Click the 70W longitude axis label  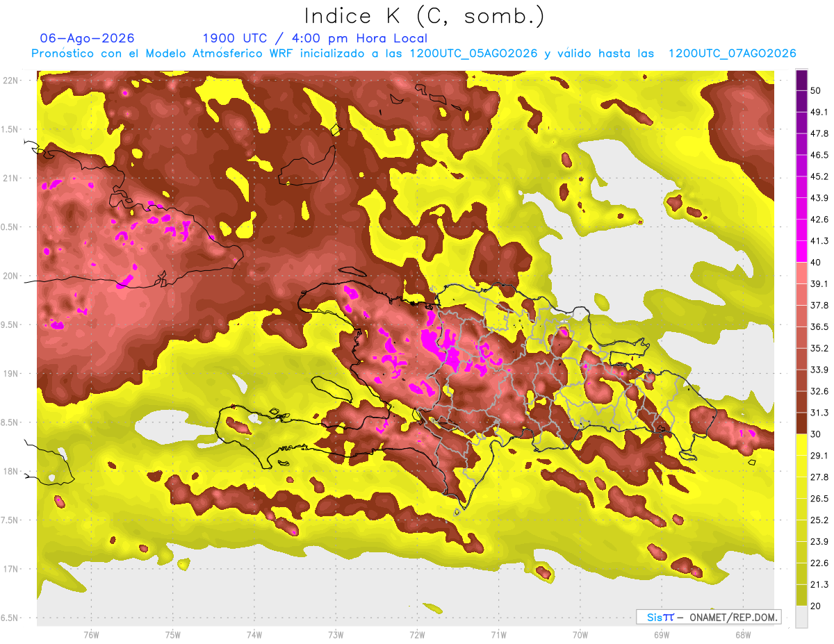[x=580, y=635]
